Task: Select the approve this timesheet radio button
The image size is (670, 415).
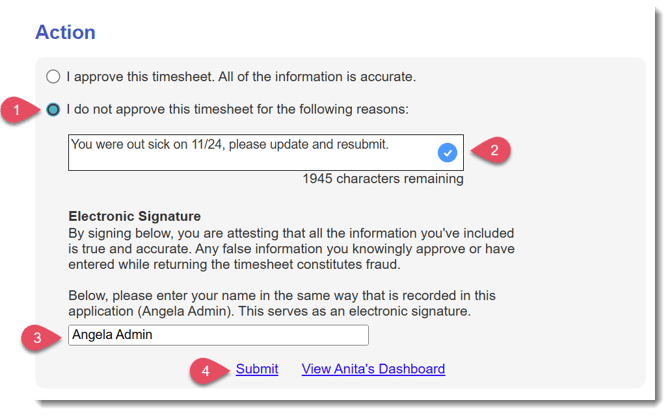Action: coord(53,76)
